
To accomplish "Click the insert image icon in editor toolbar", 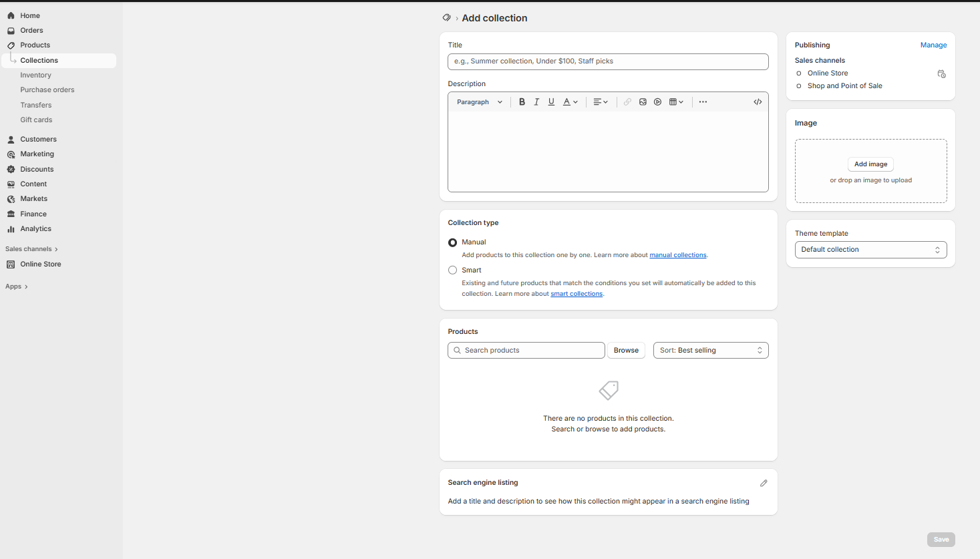I will click(x=643, y=102).
